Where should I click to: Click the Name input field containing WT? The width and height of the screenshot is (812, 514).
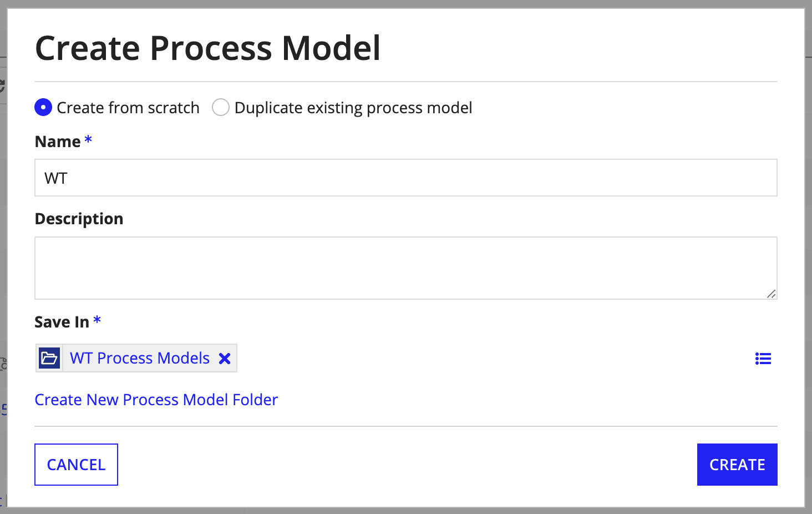(x=405, y=178)
